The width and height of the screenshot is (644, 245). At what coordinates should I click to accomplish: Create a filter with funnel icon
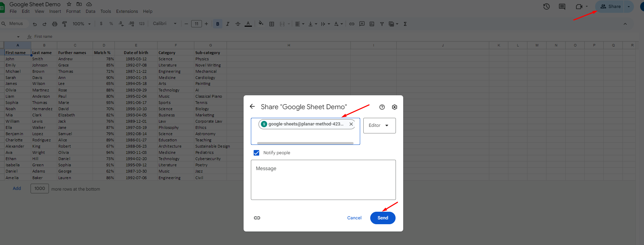pyautogui.click(x=382, y=24)
